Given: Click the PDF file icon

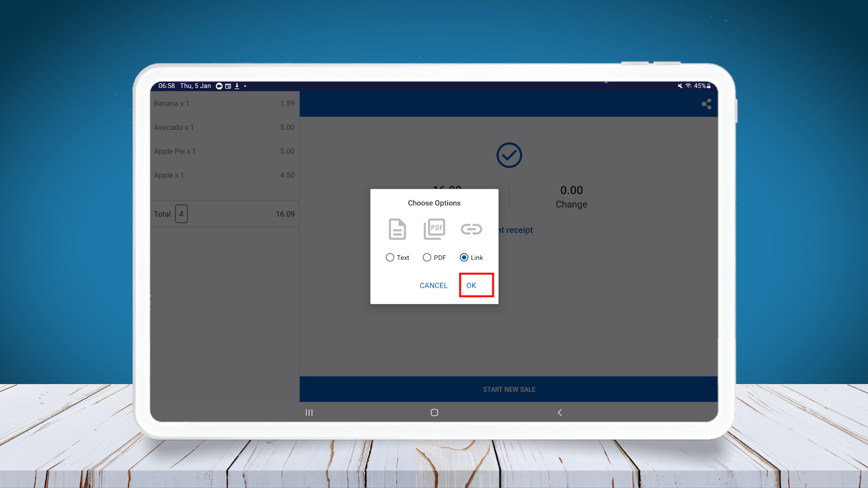Looking at the screenshot, I should click(x=434, y=229).
